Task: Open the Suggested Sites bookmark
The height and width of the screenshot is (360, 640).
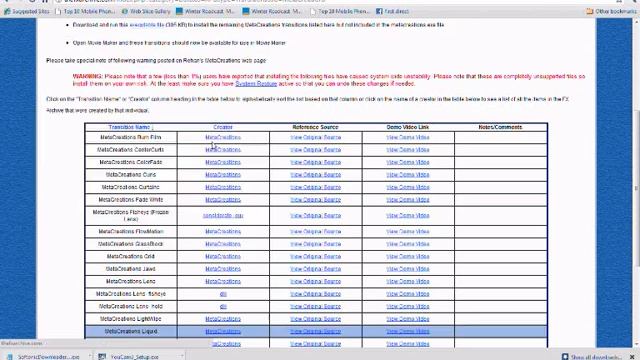Action: coord(27,11)
